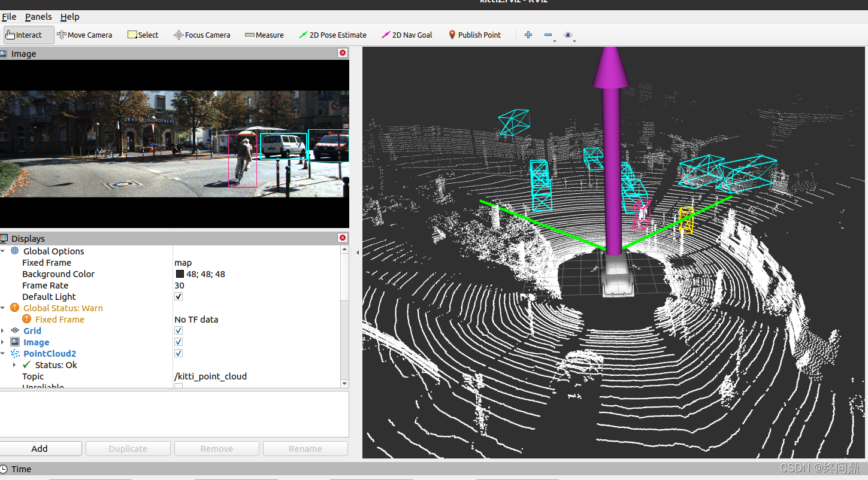
Task: Click the Time panel clock icon
Action: pos(4,469)
